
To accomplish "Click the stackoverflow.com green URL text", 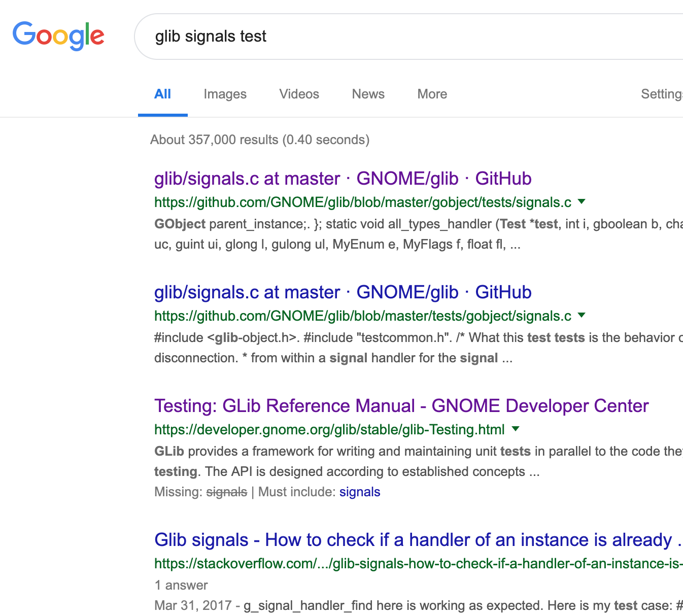I will click(418, 564).
